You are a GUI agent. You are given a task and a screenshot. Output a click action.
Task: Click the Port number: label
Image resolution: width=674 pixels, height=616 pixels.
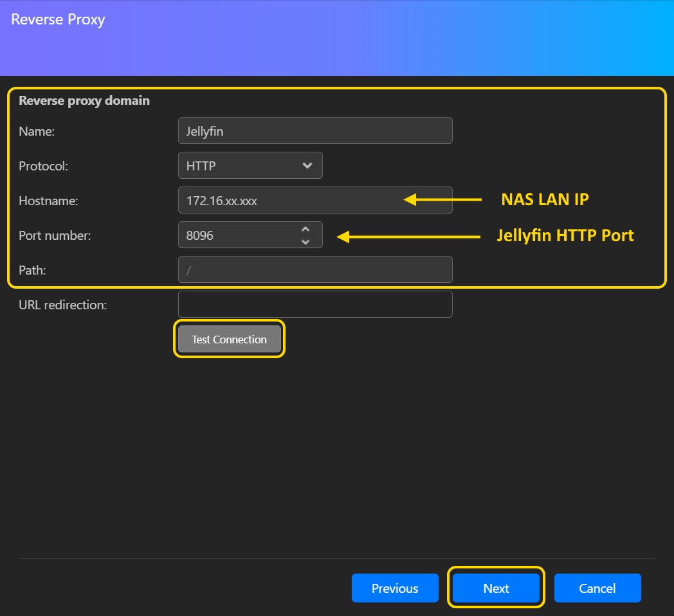pyautogui.click(x=55, y=235)
